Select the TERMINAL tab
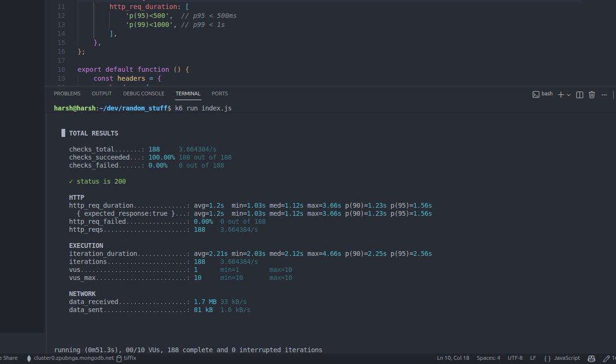This screenshot has width=616, height=364. point(188,94)
